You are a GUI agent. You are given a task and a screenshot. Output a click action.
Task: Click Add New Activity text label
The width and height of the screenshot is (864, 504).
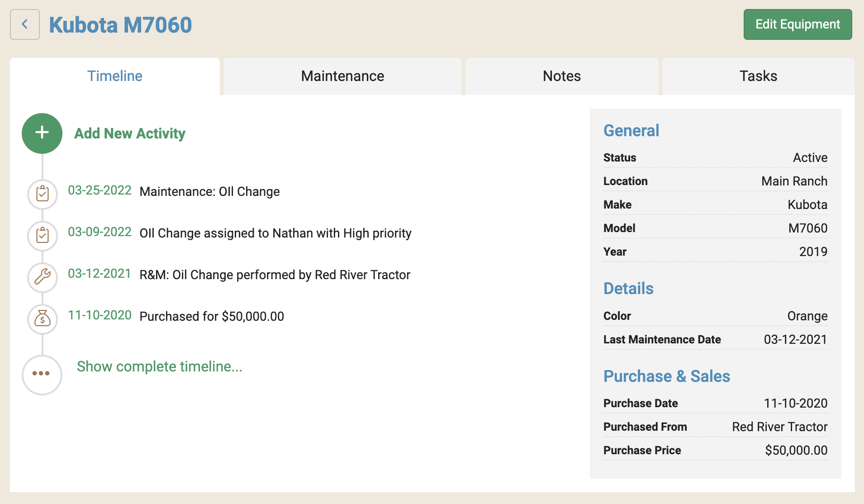coord(130,133)
